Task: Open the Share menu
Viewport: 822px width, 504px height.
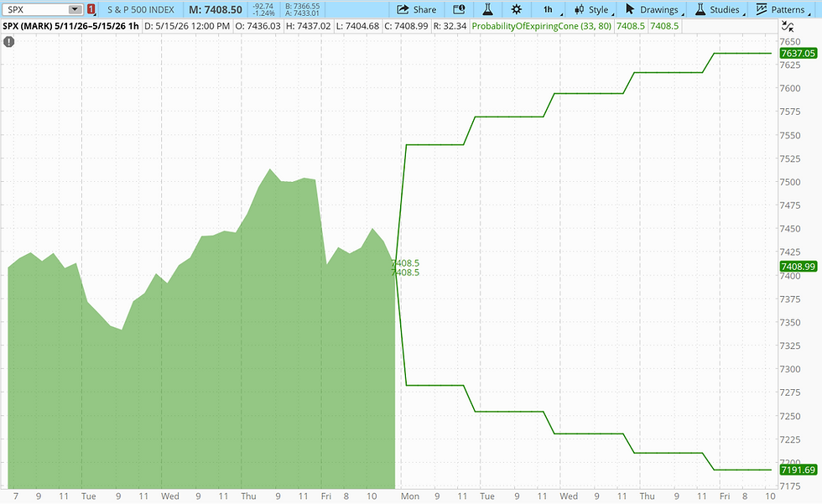Action: [417, 9]
